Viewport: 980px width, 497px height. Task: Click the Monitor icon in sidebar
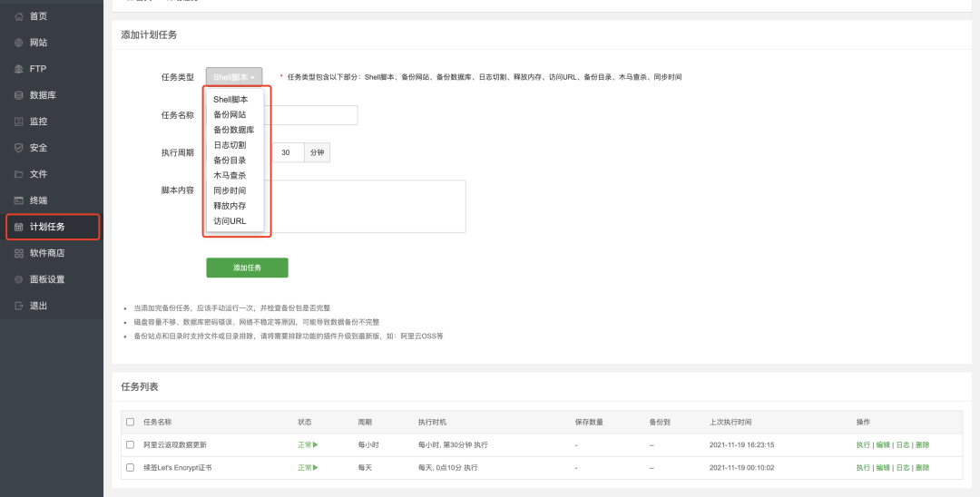[x=19, y=122]
